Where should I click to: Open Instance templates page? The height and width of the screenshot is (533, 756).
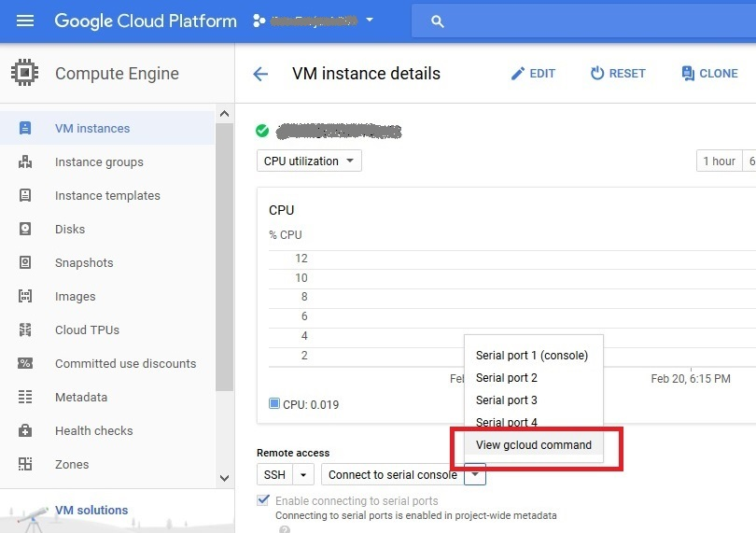[x=107, y=195]
